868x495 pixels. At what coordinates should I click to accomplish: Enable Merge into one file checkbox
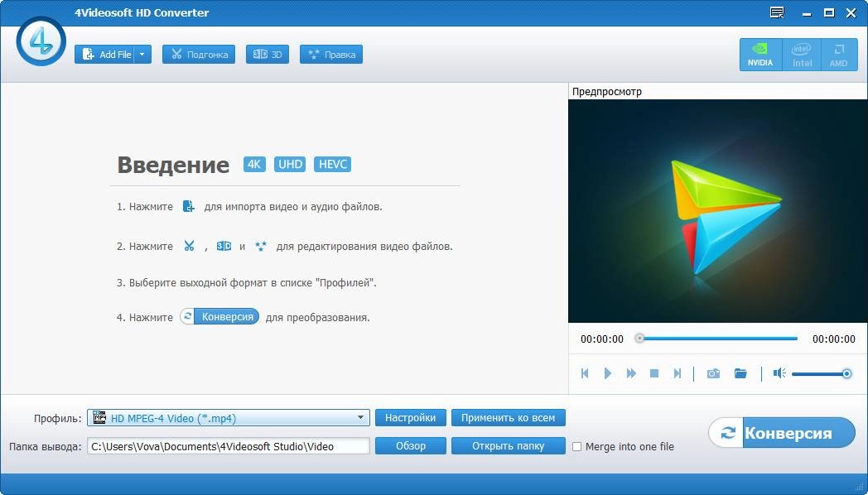(576, 446)
